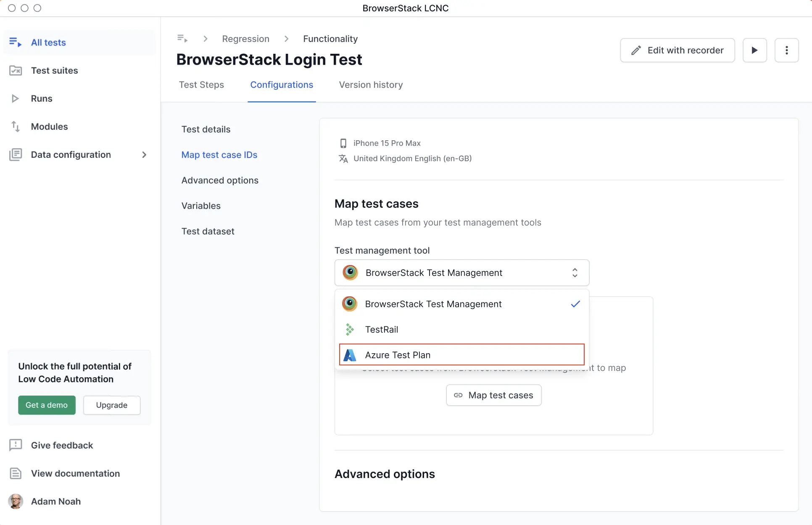Click the Give feedback icon
The width and height of the screenshot is (812, 525).
(x=16, y=445)
